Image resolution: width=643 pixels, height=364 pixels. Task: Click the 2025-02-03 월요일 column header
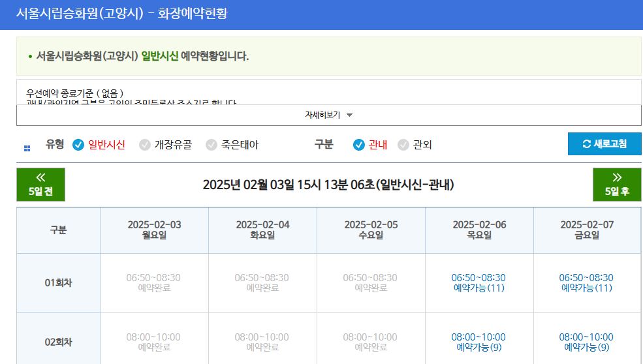coord(154,230)
